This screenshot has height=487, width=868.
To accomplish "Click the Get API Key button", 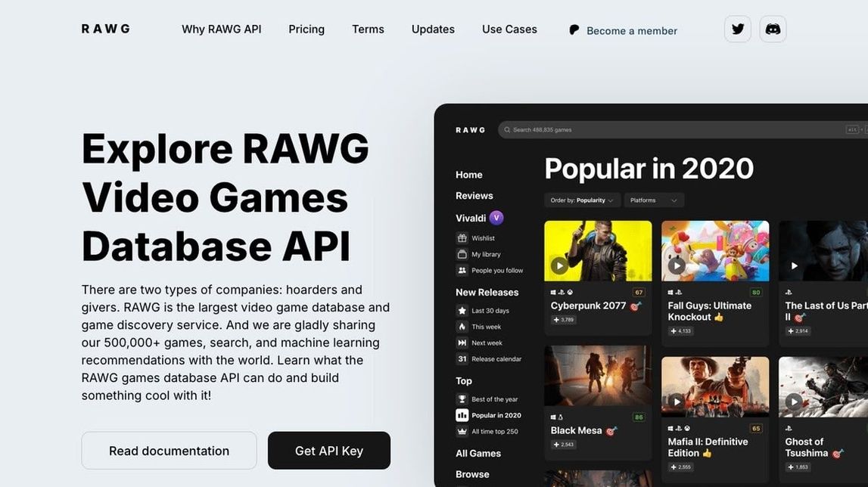I will (x=329, y=451).
